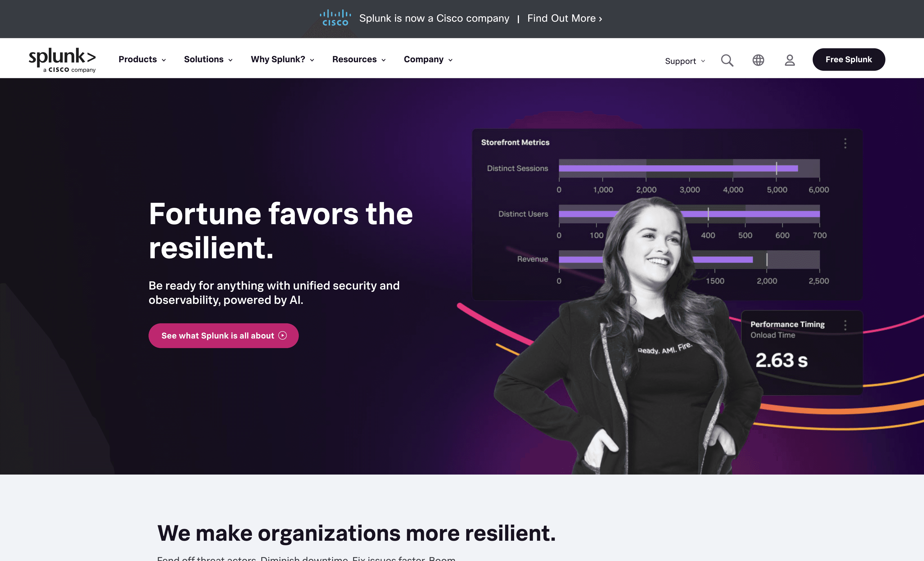Click the Free Splunk button
Viewport: 924px width, 561px height.
click(x=849, y=59)
